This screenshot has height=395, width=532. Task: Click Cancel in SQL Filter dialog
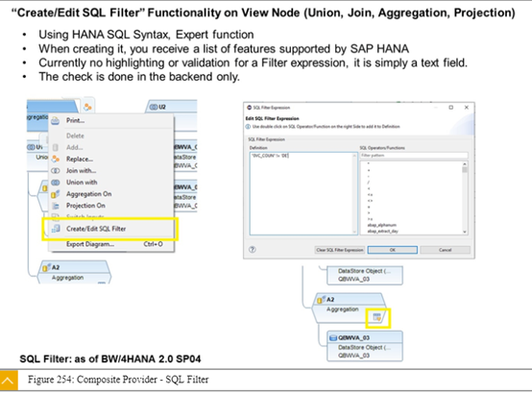(445, 250)
